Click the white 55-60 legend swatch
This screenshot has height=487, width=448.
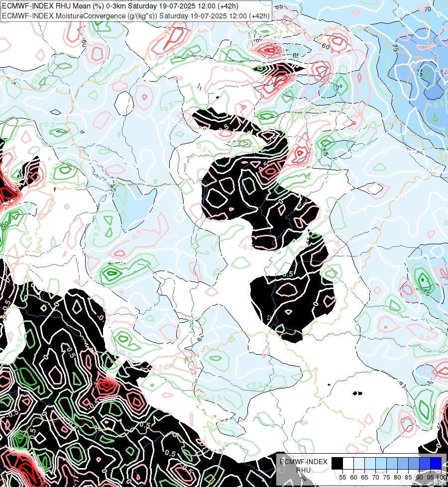pos(348,463)
